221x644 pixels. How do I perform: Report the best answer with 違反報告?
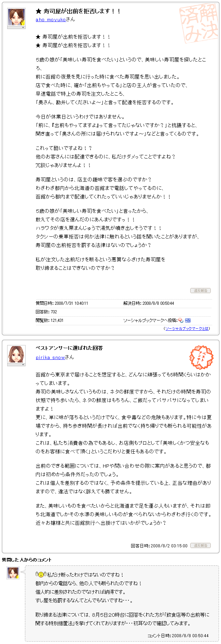[x=201, y=545]
